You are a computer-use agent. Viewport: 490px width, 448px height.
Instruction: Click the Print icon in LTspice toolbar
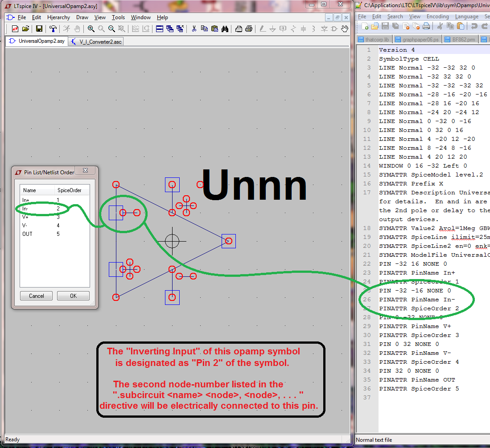(x=249, y=29)
